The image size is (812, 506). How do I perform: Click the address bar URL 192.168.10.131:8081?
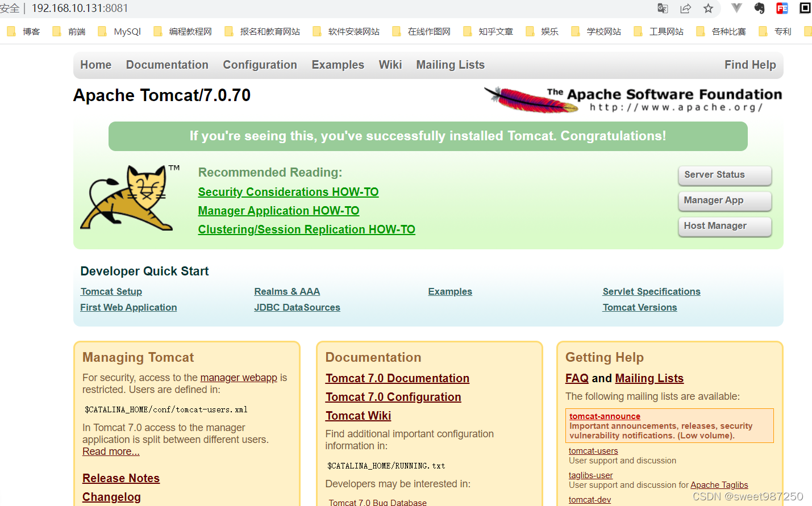point(80,8)
